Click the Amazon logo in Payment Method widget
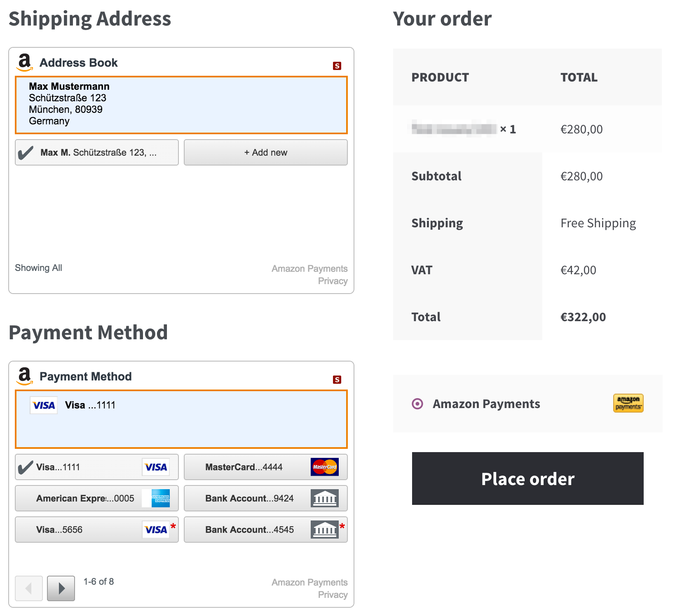 coord(25,376)
